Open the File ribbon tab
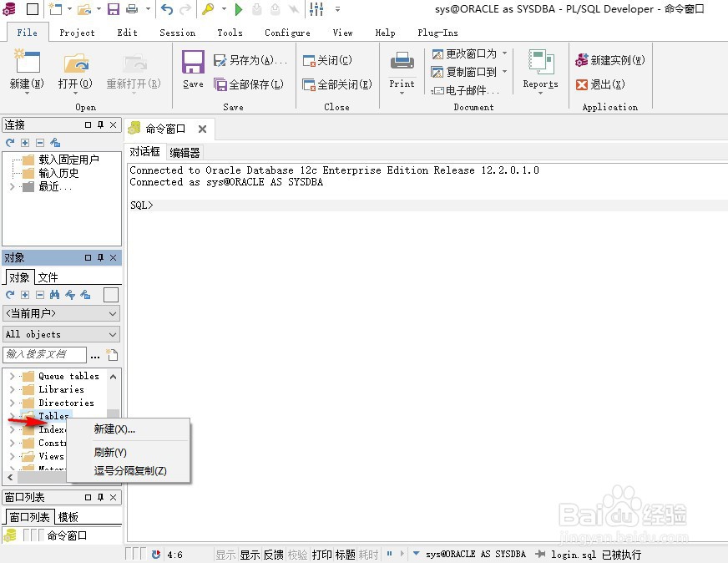Viewport: 728px width, 563px height. tap(28, 33)
